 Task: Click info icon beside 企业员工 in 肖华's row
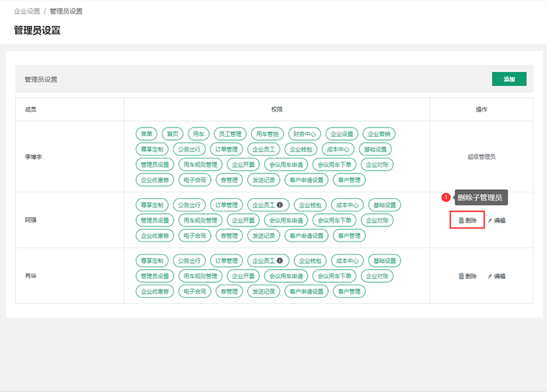pyautogui.click(x=280, y=260)
